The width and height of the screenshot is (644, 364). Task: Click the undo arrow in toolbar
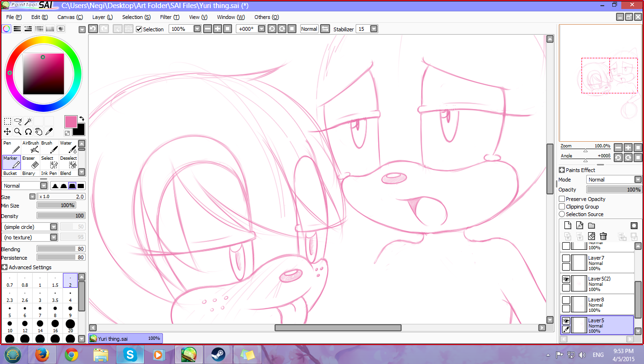pyautogui.click(x=93, y=29)
